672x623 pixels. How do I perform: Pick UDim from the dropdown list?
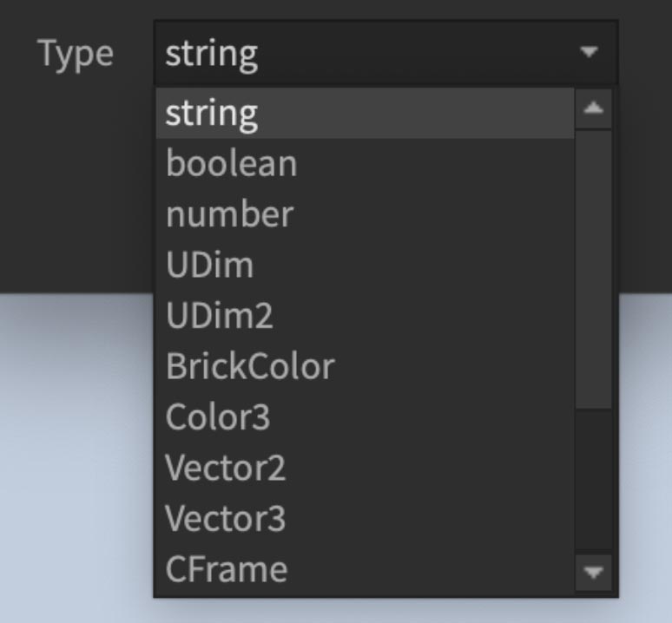366,265
